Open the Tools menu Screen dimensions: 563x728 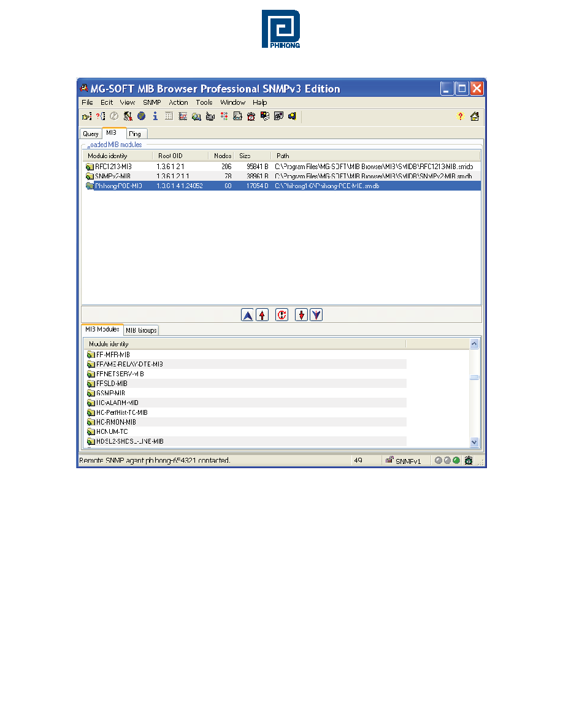pyautogui.click(x=204, y=102)
